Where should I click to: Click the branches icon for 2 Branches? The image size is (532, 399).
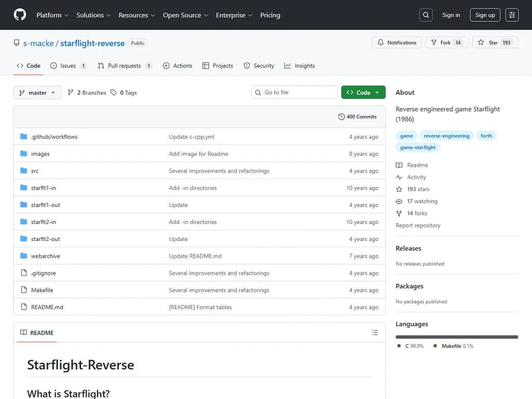[71, 92]
